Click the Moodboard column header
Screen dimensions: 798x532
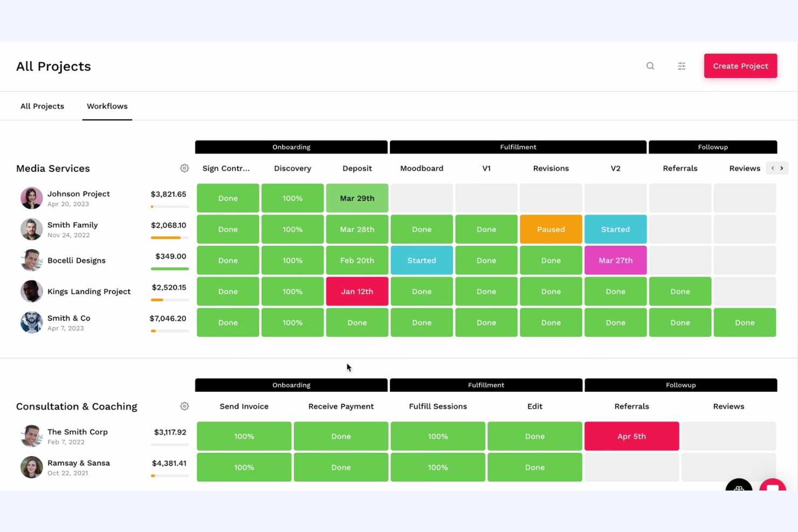point(422,168)
